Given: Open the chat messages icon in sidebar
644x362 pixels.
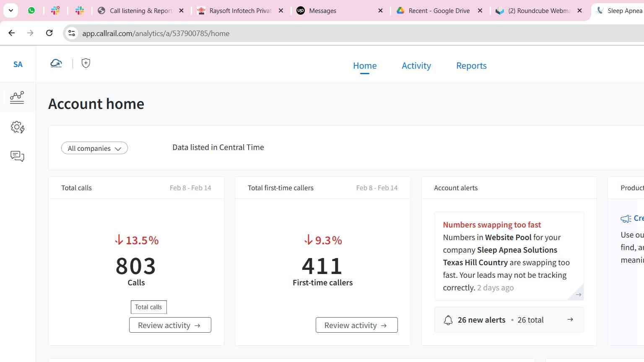Looking at the screenshot, I should click(x=17, y=156).
